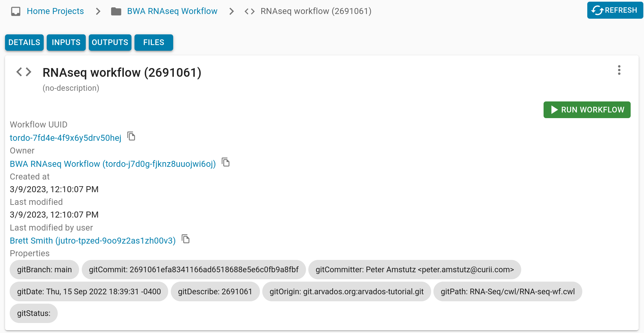Open the Inputs tab
This screenshot has height=333, width=644.
point(66,42)
